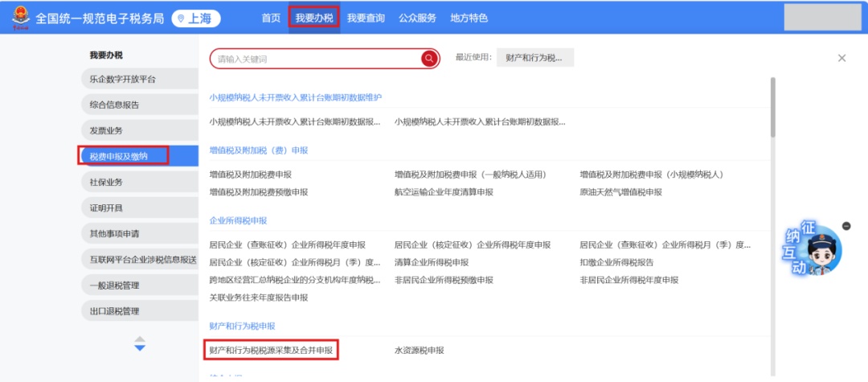Open the 公众服务 menu
Viewport: 868px width, 382px height.
point(417,18)
